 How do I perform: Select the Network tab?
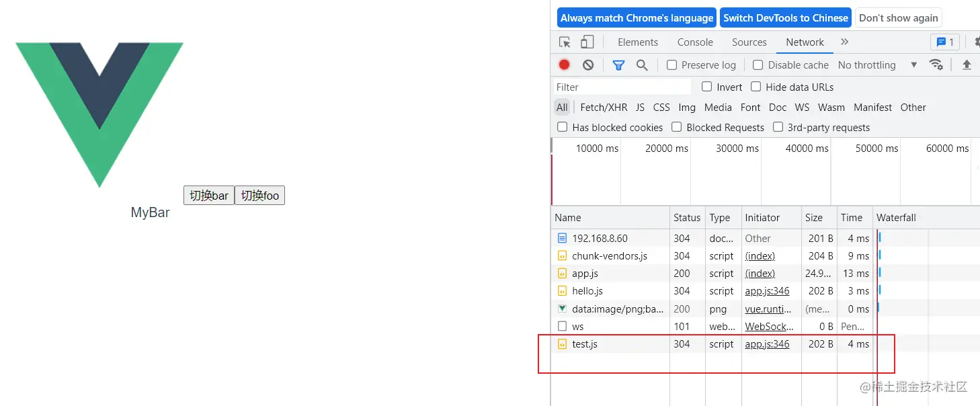coord(805,42)
